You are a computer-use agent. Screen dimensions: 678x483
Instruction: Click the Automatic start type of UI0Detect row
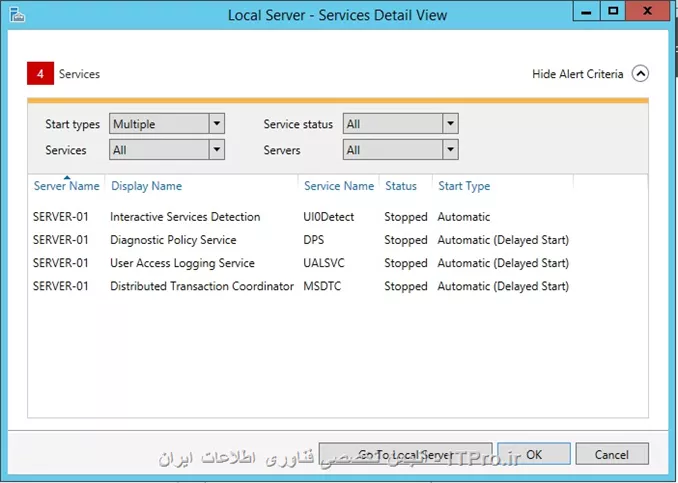pyautogui.click(x=464, y=217)
